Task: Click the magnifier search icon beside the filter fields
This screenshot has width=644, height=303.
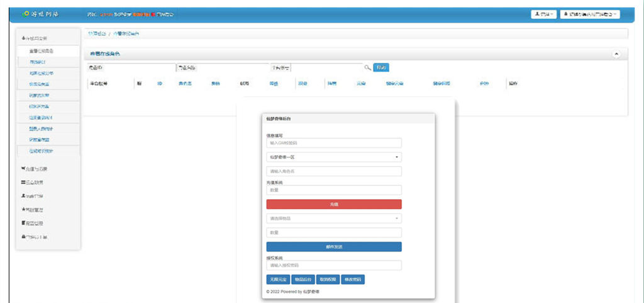Action: (x=367, y=67)
